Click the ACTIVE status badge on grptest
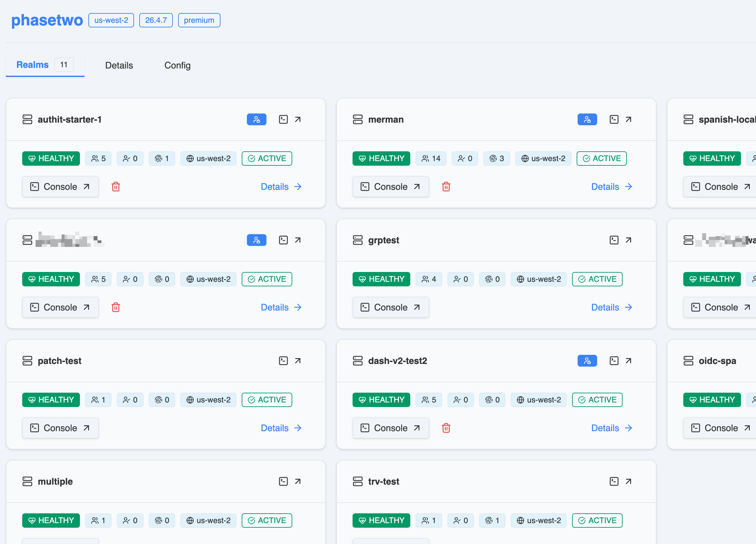This screenshot has width=756, height=544. coord(597,279)
